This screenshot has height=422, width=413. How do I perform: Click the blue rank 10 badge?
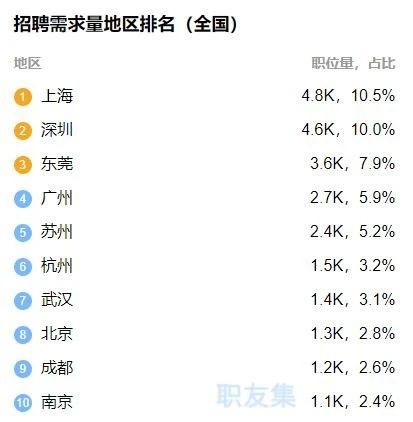23,403
